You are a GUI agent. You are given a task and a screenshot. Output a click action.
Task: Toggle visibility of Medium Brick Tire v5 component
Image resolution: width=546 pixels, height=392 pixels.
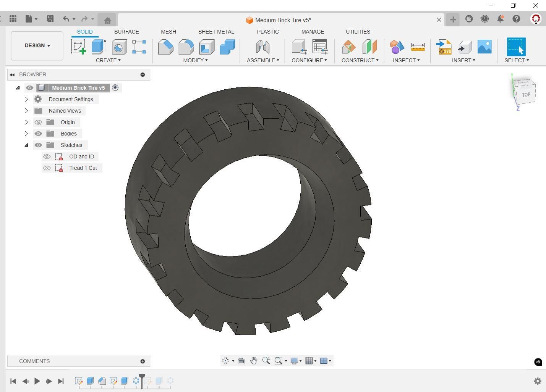click(29, 88)
